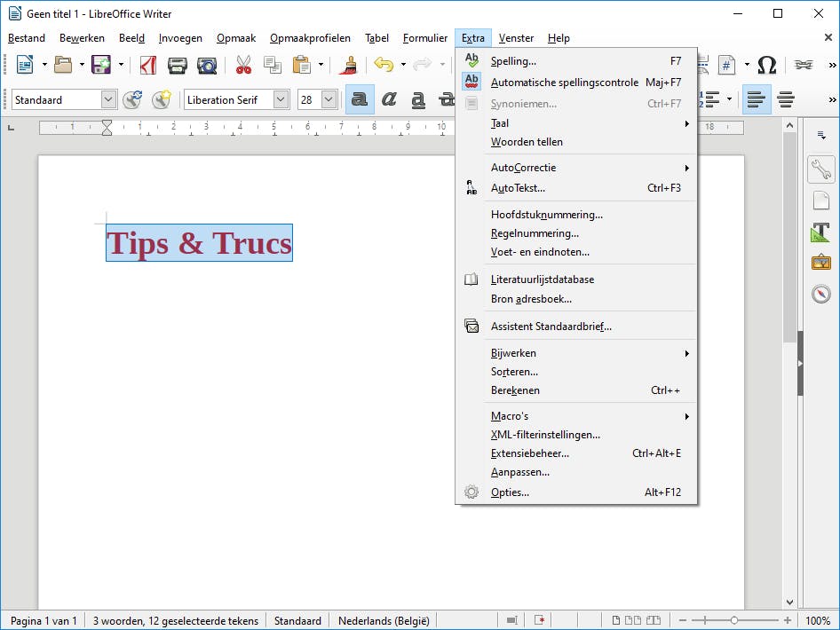Image resolution: width=840 pixels, height=630 pixels.
Task: Expand the Bijwerken submenu
Action: 576,353
